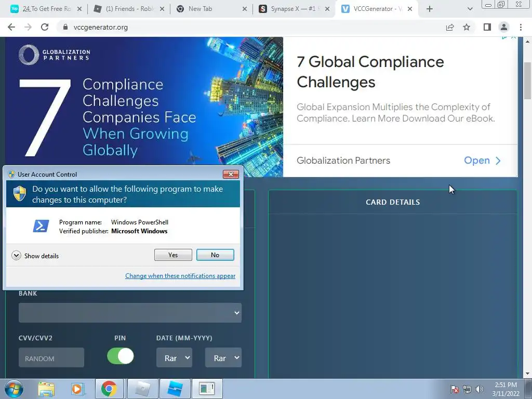This screenshot has width=532, height=399.
Task: Close the Synapse X tab
Action: click(327, 9)
